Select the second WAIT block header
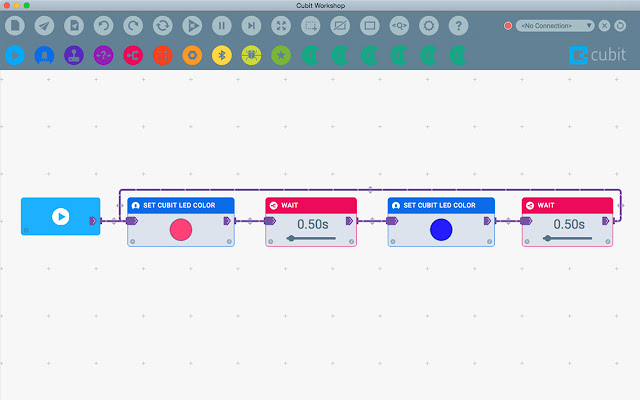Screen dimensions: 640x400 tap(567, 205)
